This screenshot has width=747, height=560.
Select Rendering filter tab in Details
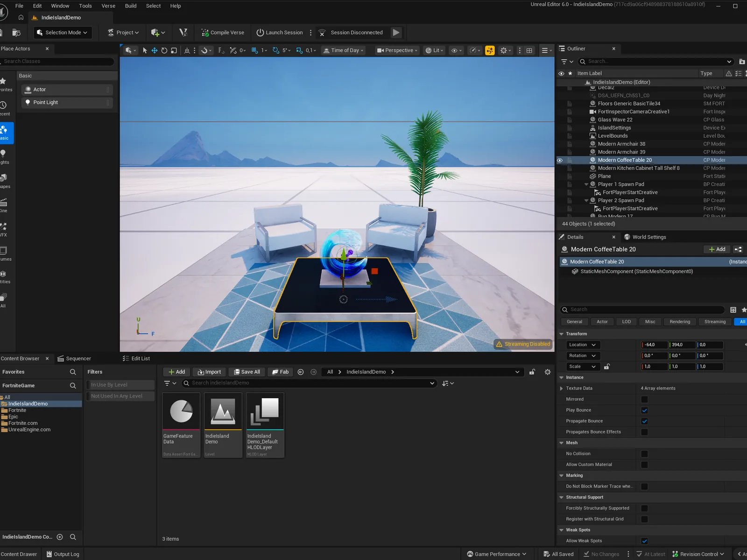click(x=680, y=322)
